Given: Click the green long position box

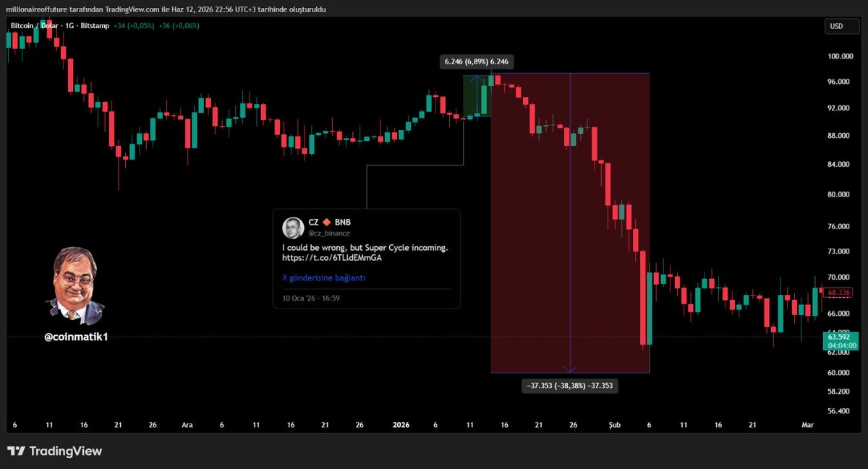Looking at the screenshot, I should coord(477,96).
